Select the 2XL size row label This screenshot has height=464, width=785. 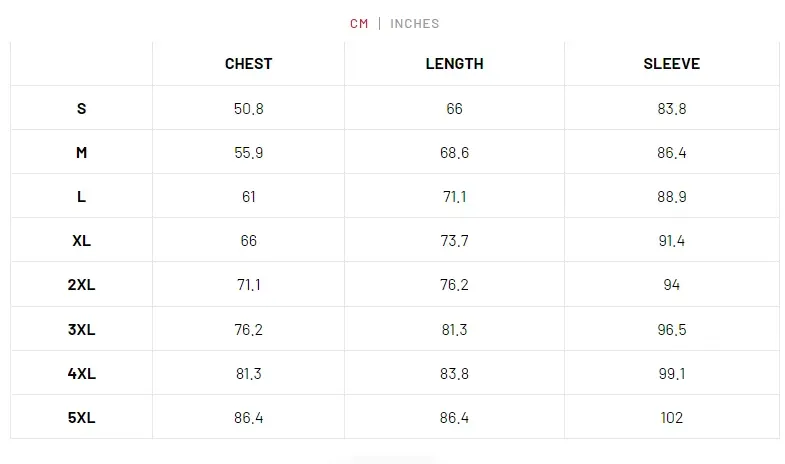click(x=81, y=285)
